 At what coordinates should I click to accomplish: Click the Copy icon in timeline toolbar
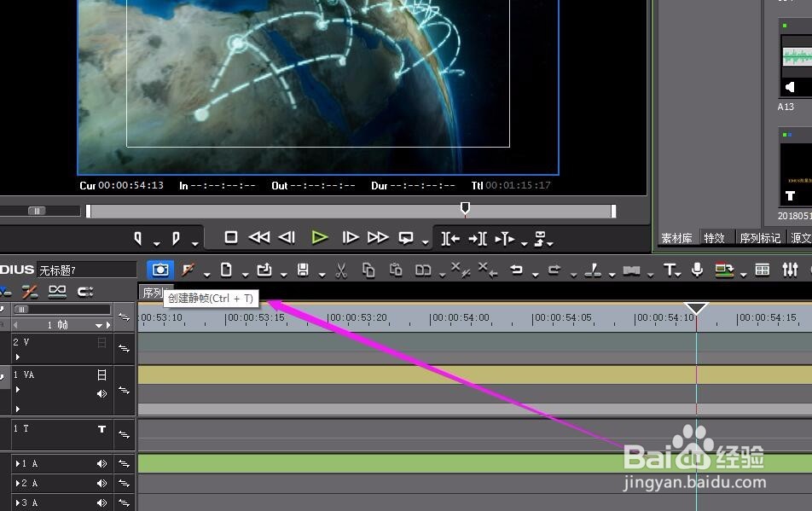pyautogui.click(x=368, y=270)
